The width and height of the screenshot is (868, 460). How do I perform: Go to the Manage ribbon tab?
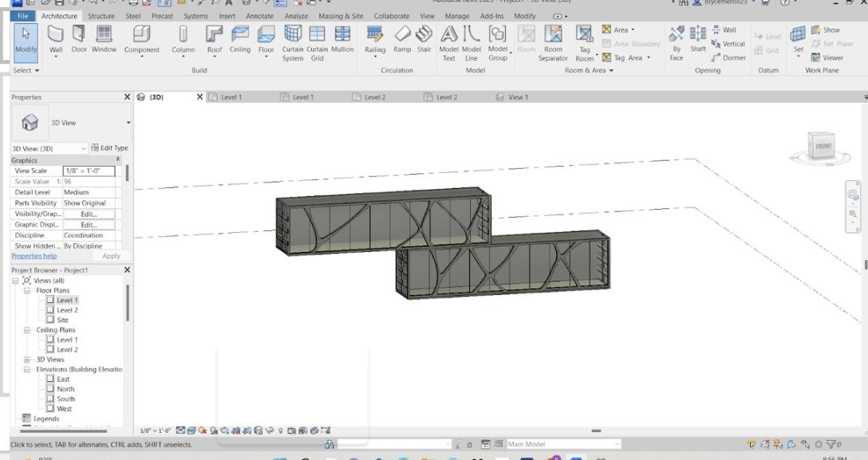coord(457,16)
